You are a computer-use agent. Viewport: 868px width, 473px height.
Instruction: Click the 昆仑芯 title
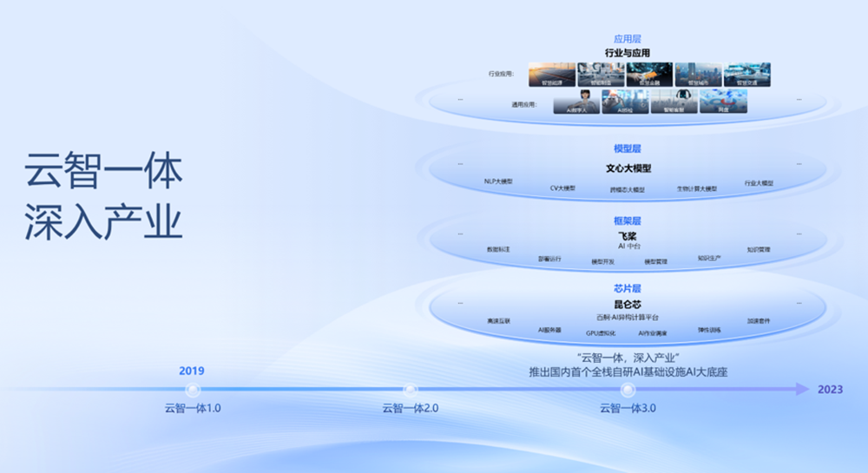[x=628, y=305]
